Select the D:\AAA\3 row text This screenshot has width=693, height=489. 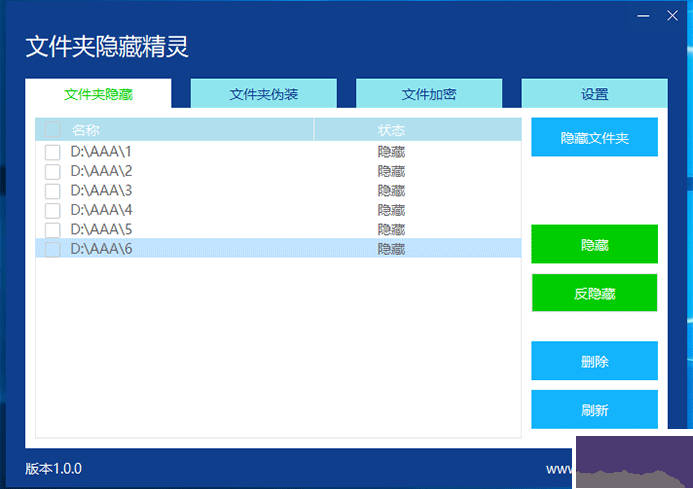[x=101, y=191]
